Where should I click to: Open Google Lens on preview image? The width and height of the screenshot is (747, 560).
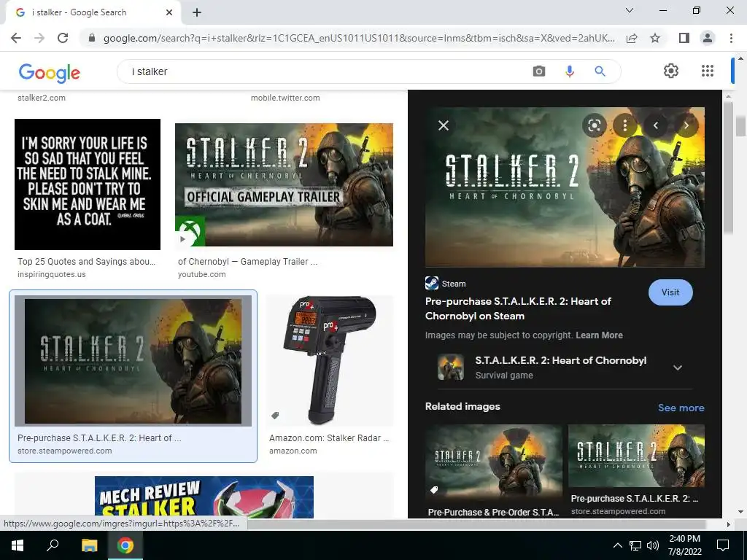pos(594,125)
